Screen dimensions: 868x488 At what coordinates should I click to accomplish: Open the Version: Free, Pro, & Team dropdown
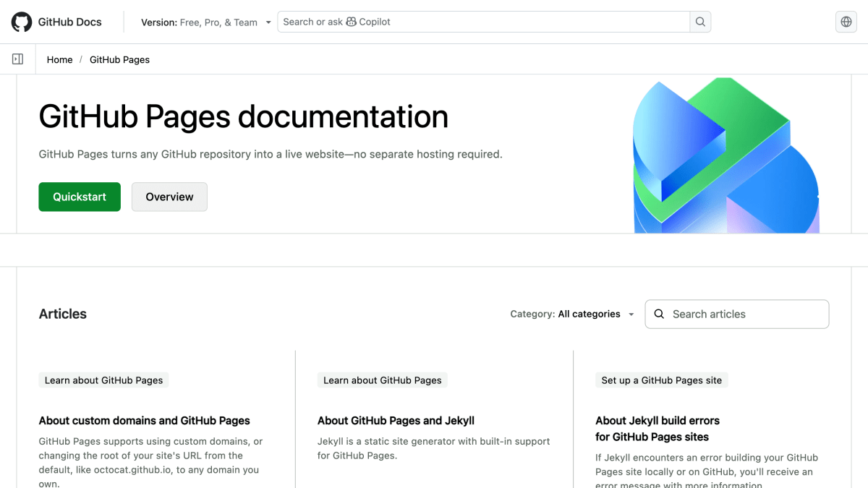tap(206, 22)
